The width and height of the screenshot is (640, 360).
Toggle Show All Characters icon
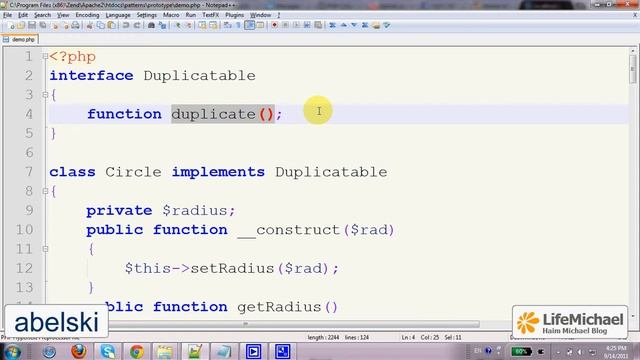point(238,25)
